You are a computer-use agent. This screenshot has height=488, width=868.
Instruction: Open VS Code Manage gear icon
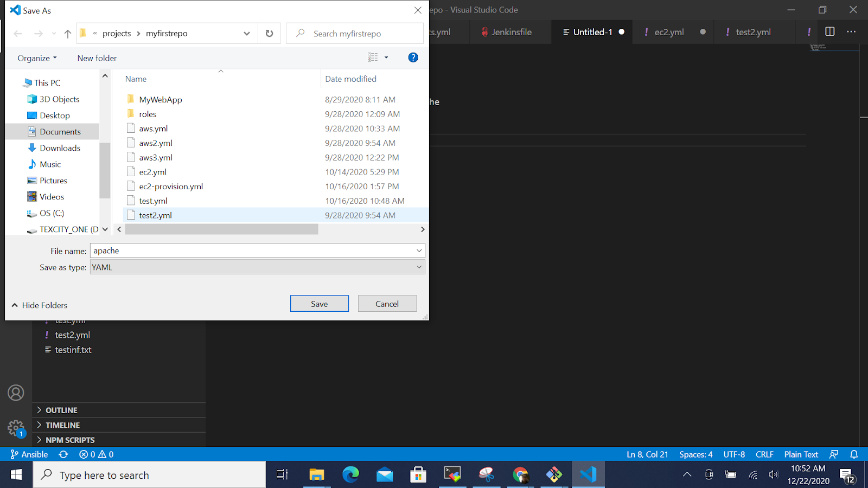[16, 428]
